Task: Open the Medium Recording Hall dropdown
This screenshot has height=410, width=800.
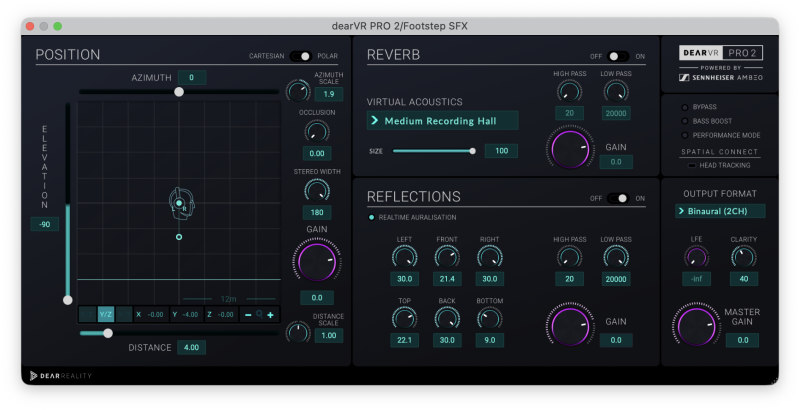Action: [442, 121]
